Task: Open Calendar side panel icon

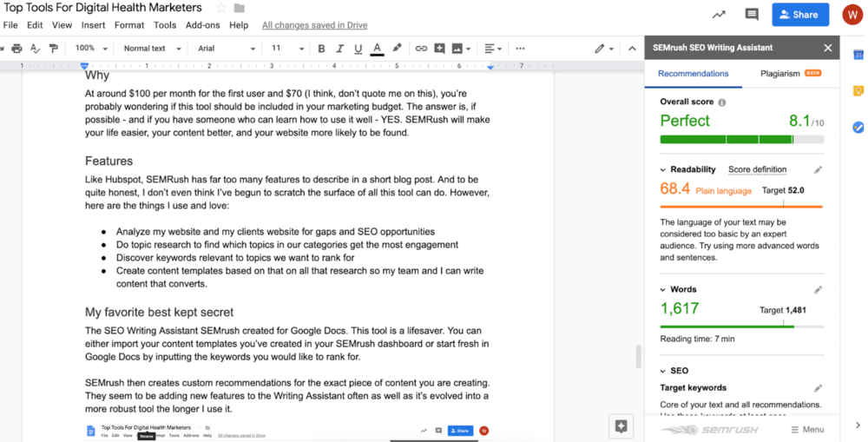Action: point(858,55)
